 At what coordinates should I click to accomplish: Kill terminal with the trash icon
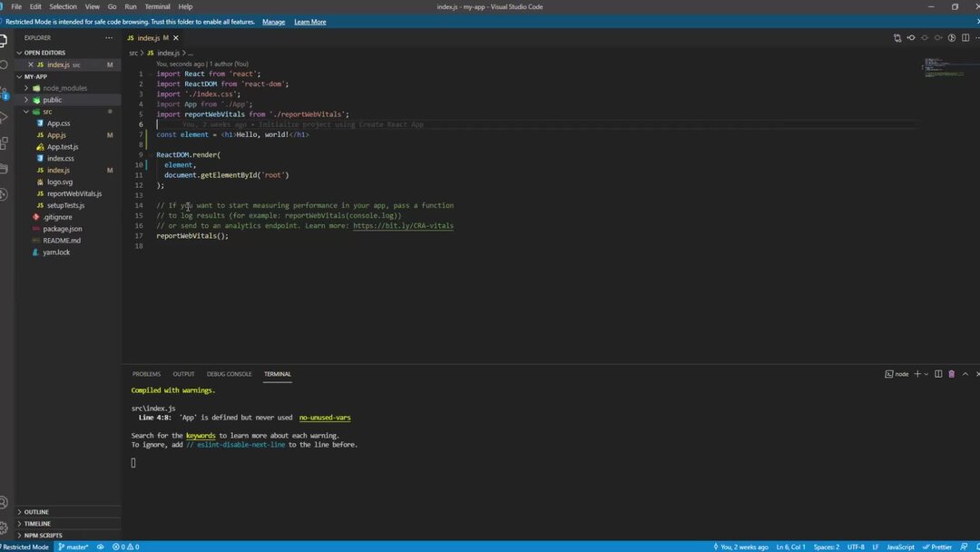click(x=951, y=374)
